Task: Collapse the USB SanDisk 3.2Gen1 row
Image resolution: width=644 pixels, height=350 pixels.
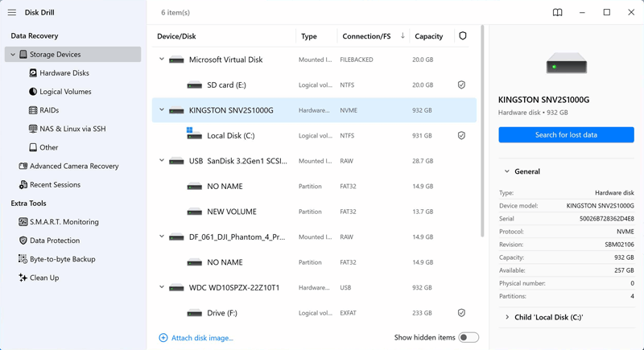Action: click(162, 160)
